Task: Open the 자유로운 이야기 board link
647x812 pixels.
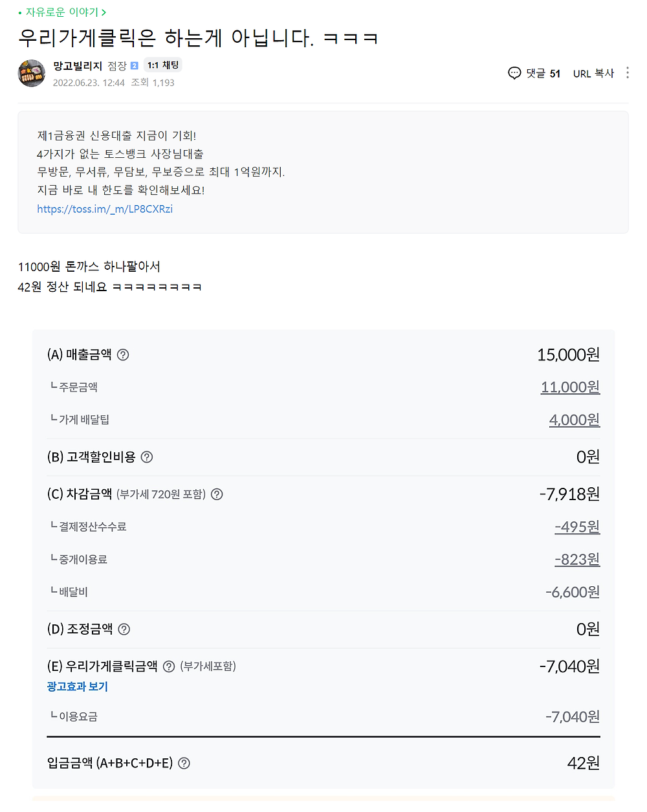Action: [x=62, y=12]
